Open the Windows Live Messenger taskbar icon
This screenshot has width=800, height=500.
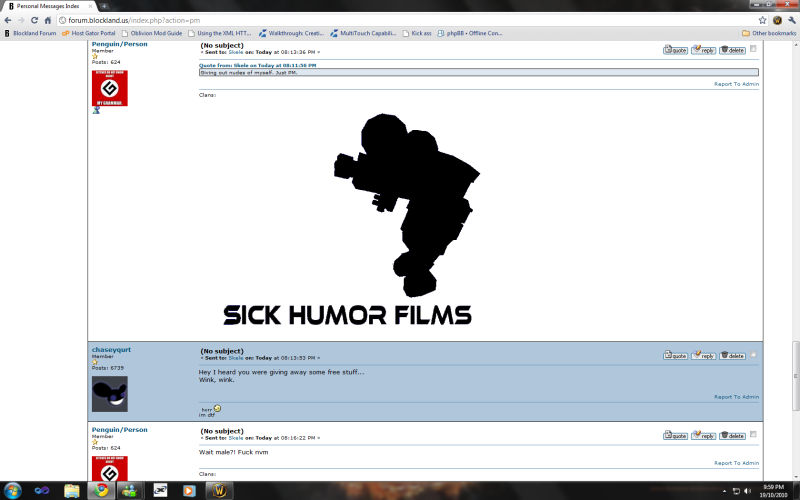130,491
